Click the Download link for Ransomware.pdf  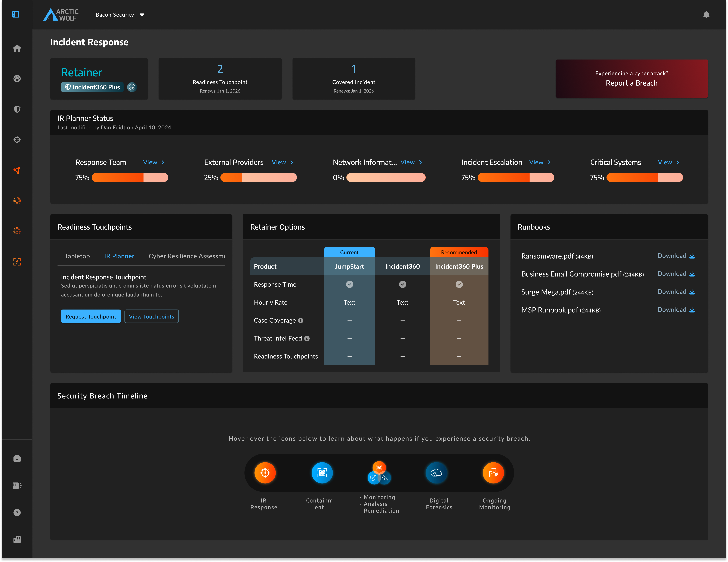coord(672,256)
